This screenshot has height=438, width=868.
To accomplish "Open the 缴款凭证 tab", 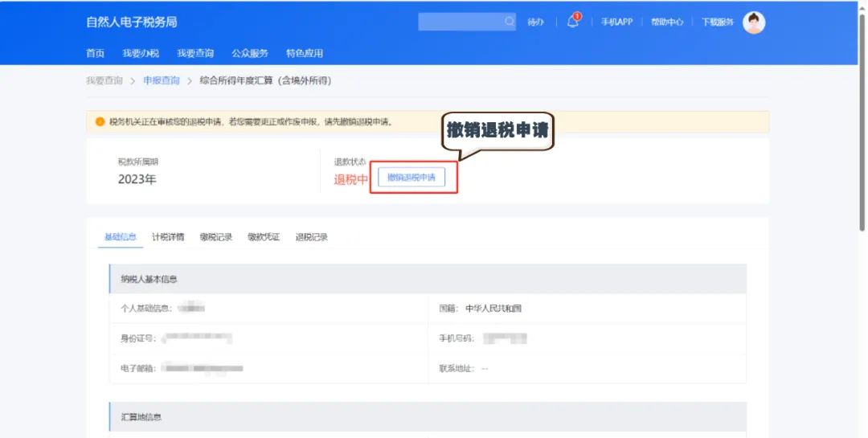I will point(264,237).
